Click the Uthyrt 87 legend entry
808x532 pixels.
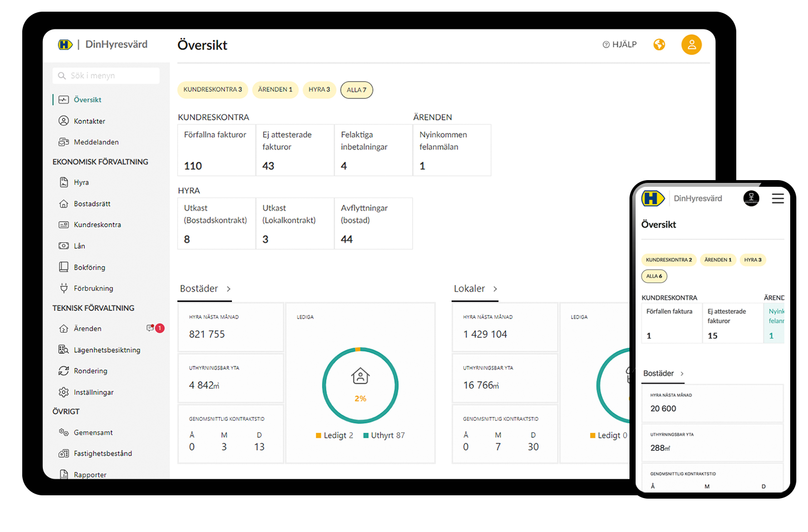(384, 435)
